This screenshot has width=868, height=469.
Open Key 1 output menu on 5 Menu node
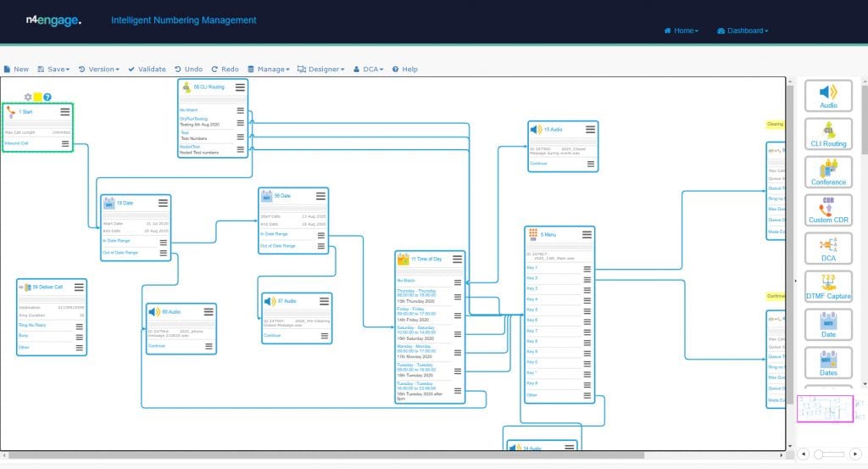click(x=587, y=269)
